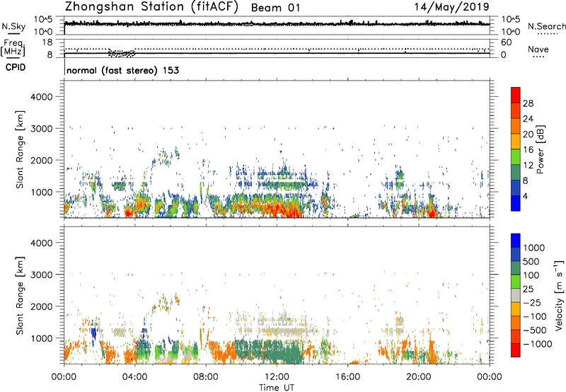Viewport: 566px width, 392px height.
Task: Select the '12:00' time tick label
Action: click(x=277, y=377)
